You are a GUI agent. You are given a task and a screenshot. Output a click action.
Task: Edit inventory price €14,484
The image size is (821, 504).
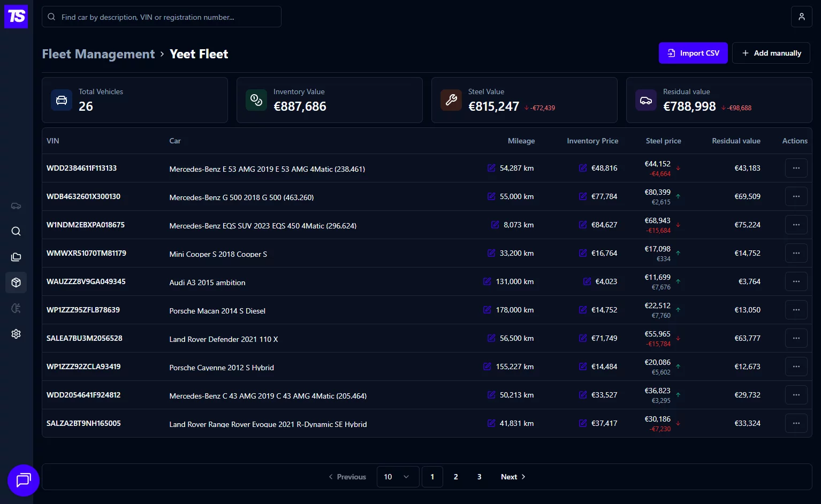pyautogui.click(x=583, y=366)
